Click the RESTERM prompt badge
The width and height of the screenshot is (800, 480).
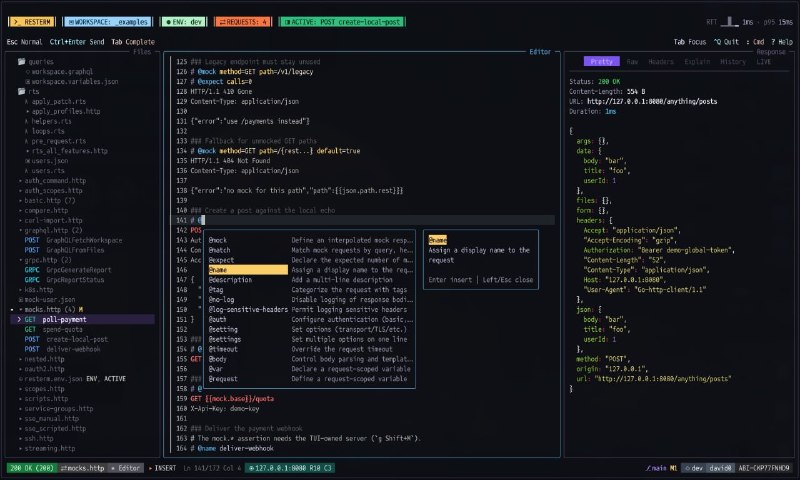click(32, 22)
